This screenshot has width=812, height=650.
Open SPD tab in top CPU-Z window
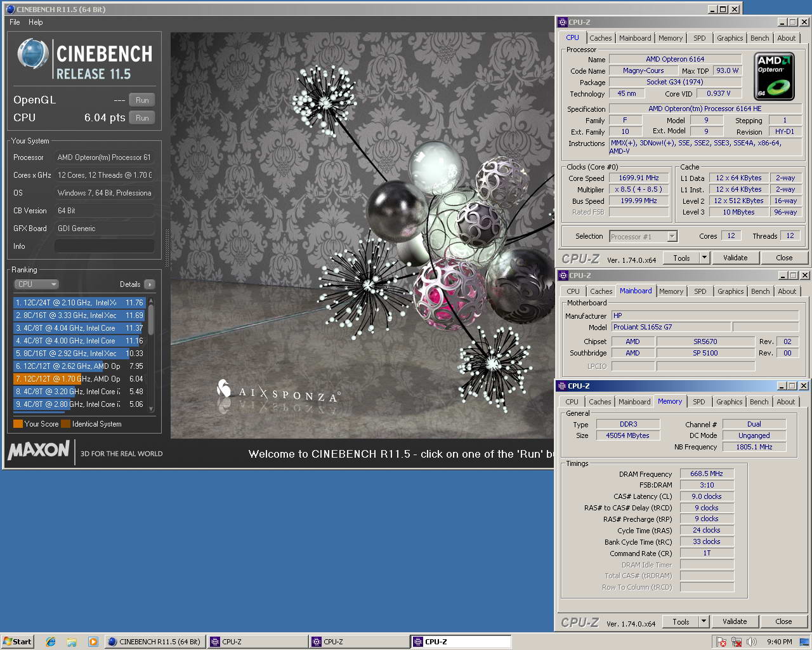pyautogui.click(x=699, y=38)
